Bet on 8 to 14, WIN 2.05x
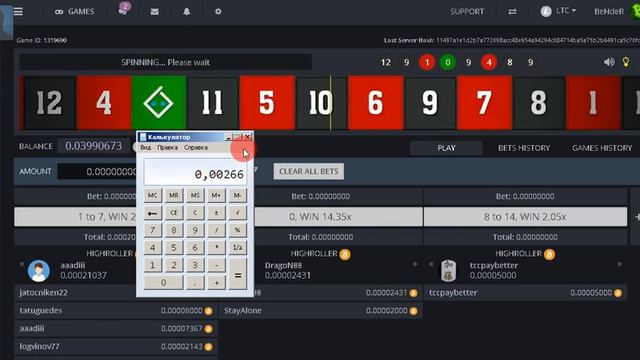Image resolution: width=640 pixels, height=360 pixels. click(x=525, y=217)
